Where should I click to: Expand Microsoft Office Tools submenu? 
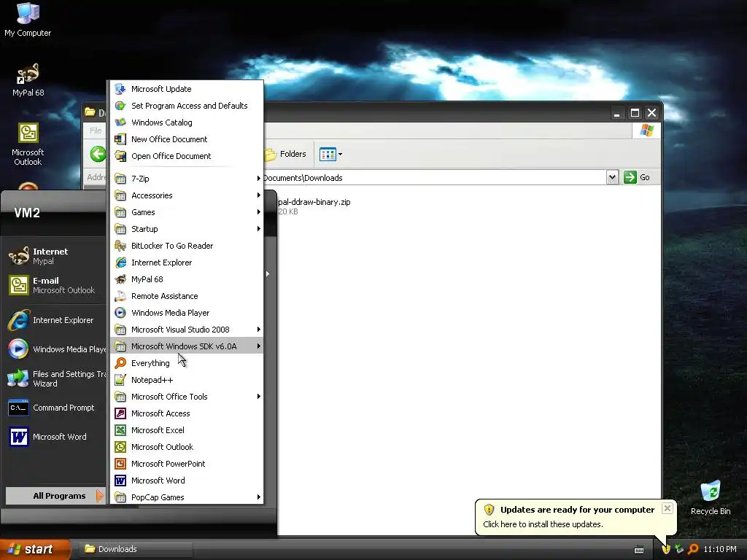point(186,397)
